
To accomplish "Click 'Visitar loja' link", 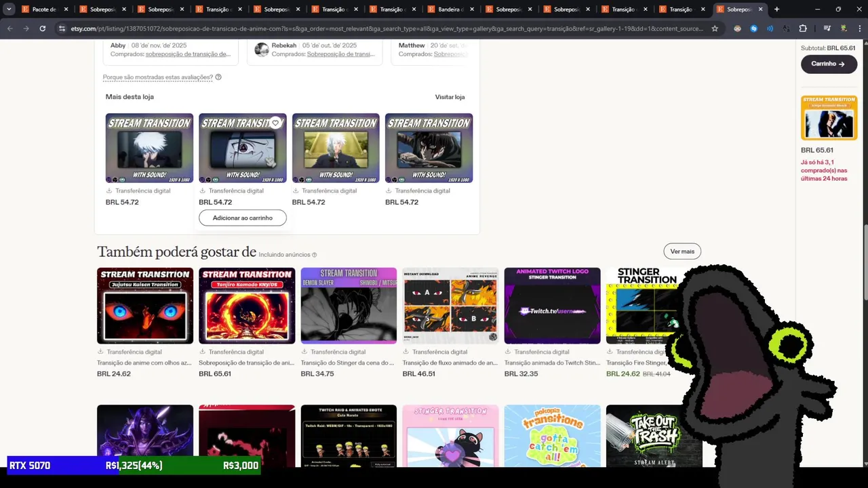I will point(450,97).
